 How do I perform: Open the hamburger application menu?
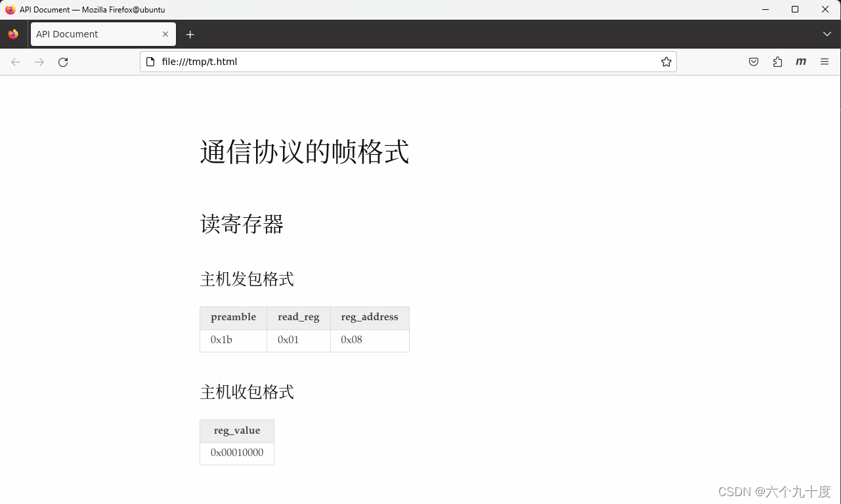click(825, 61)
